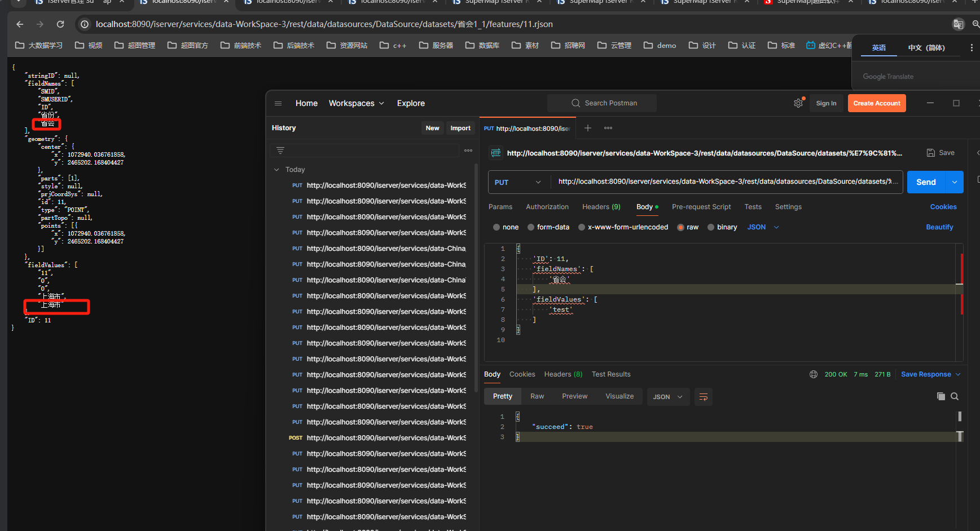
Task: Click the Import button
Action: (460, 128)
